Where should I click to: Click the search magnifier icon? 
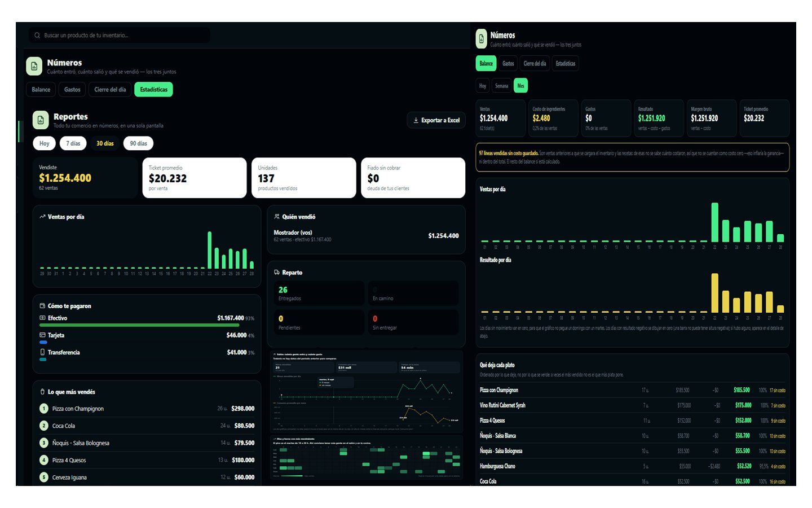coord(37,35)
